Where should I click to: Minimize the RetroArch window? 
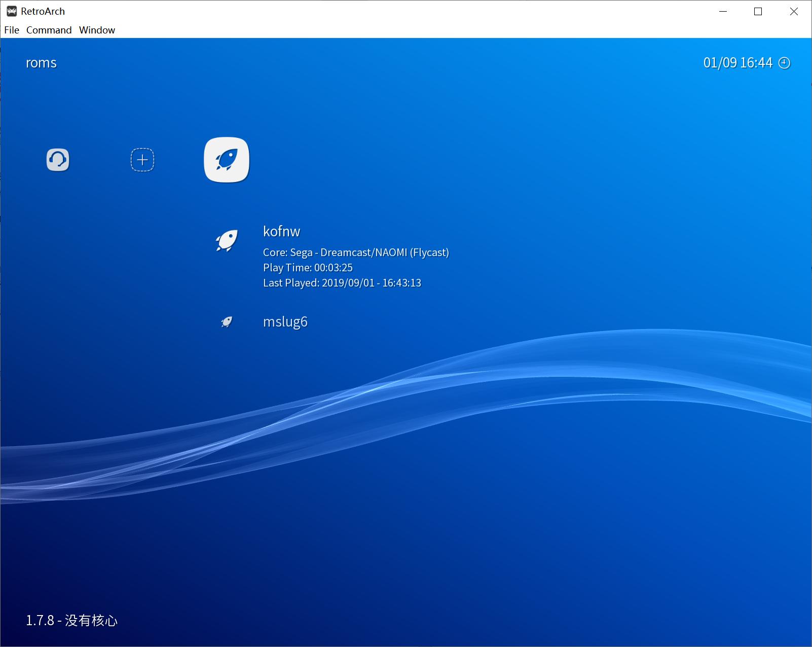pyautogui.click(x=723, y=12)
